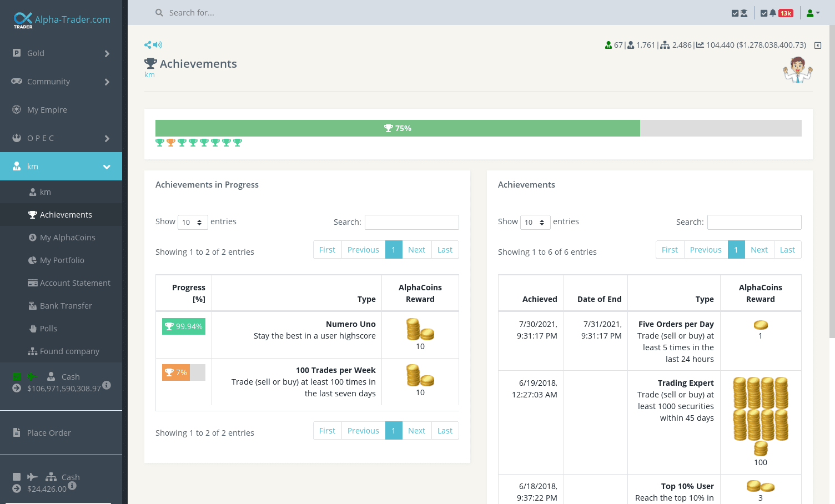
Task: Expand the Community menu
Action: pos(61,82)
